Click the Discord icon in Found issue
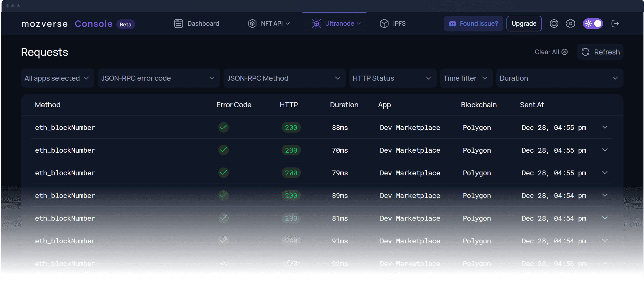644x305 pixels. coord(452,24)
